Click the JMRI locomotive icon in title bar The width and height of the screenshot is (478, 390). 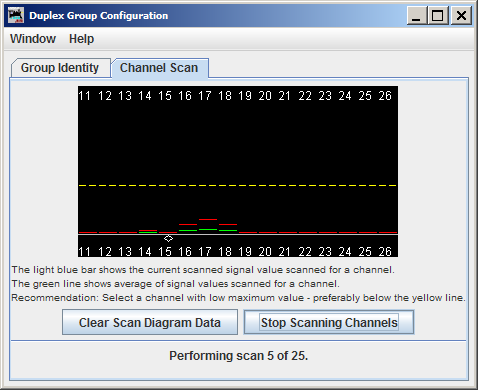click(x=16, y=15)
